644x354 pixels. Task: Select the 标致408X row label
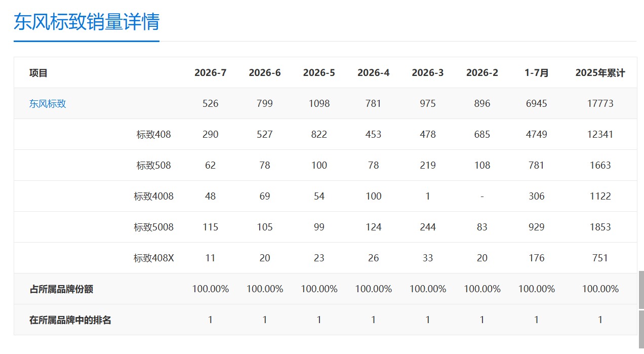click(x=154, y=258)
